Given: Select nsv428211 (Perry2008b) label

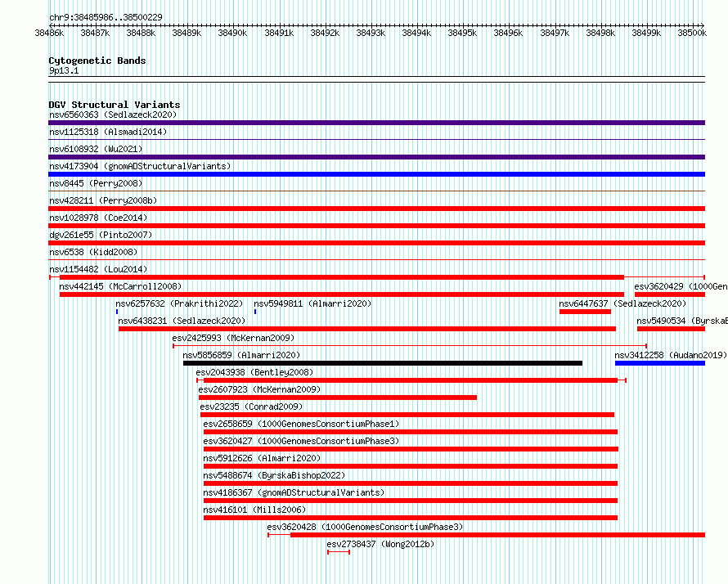Looking at the screenshot, I should pos(103,200).
